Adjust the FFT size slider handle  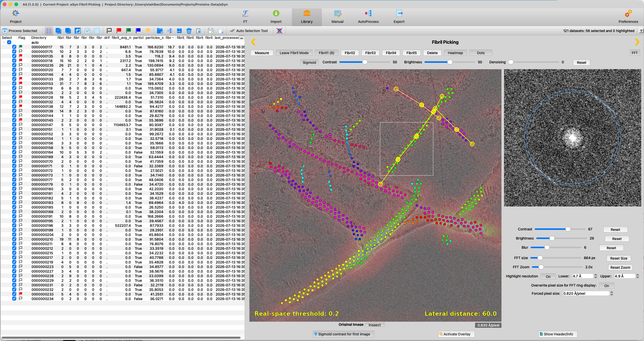pos(540,258)
